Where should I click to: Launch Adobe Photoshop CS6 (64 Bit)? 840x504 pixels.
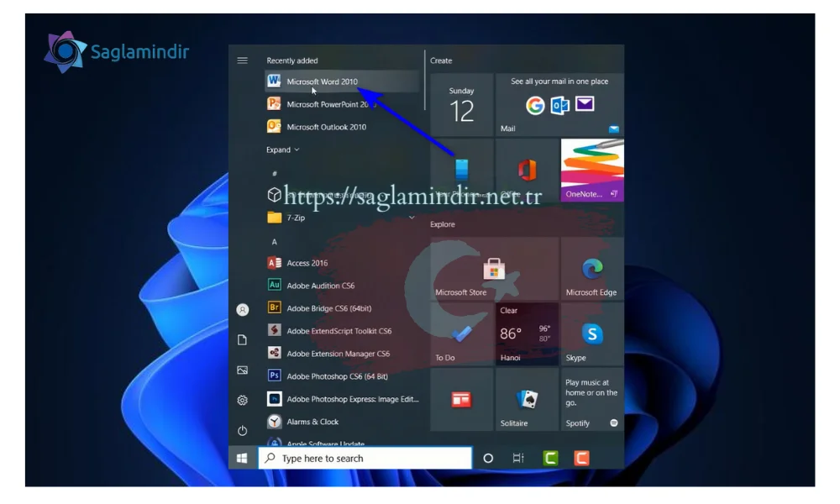coord(342,376)
